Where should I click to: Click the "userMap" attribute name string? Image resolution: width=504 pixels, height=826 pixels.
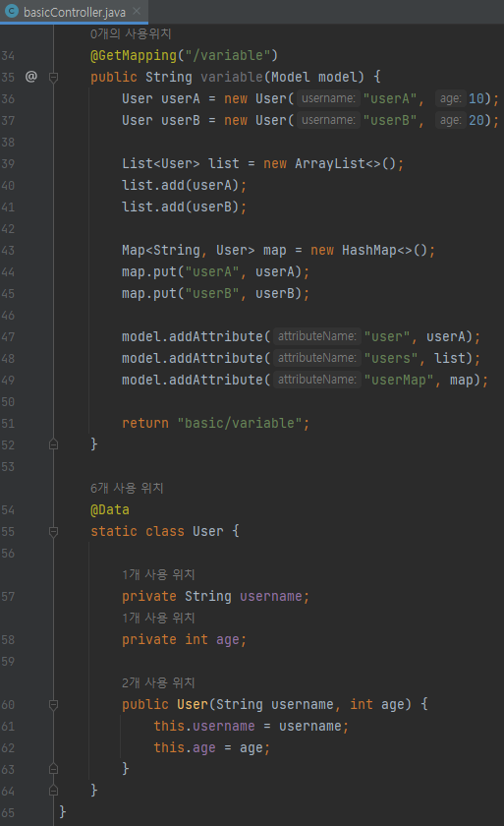pyautogui.click(x=398, y=380)
